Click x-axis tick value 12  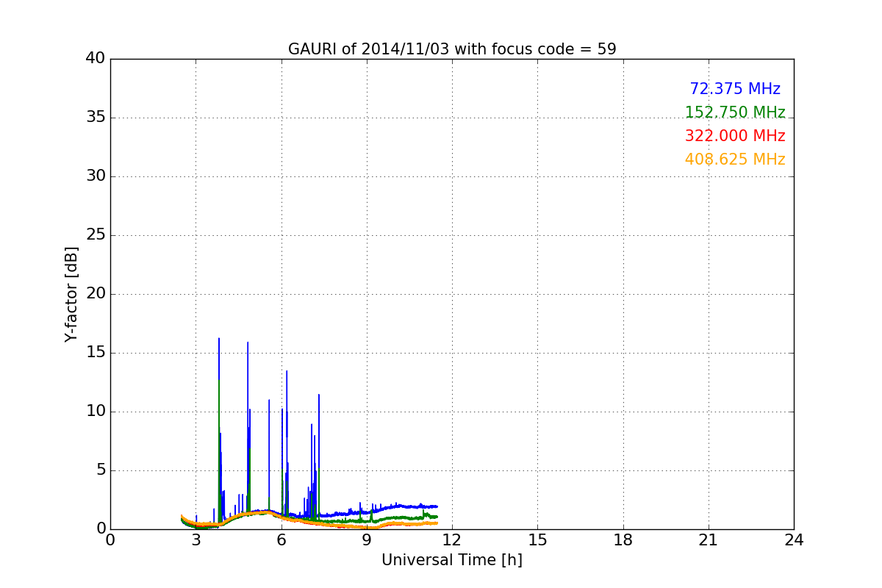452,540
